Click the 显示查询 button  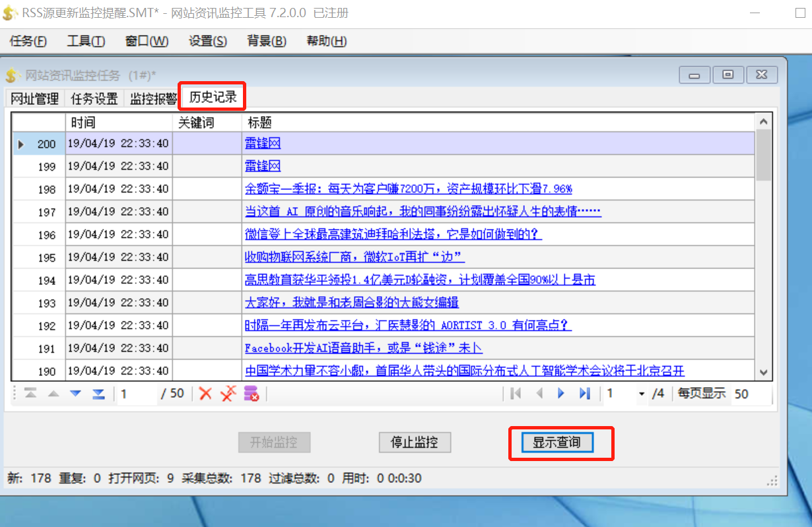click(x=557, y=442)
